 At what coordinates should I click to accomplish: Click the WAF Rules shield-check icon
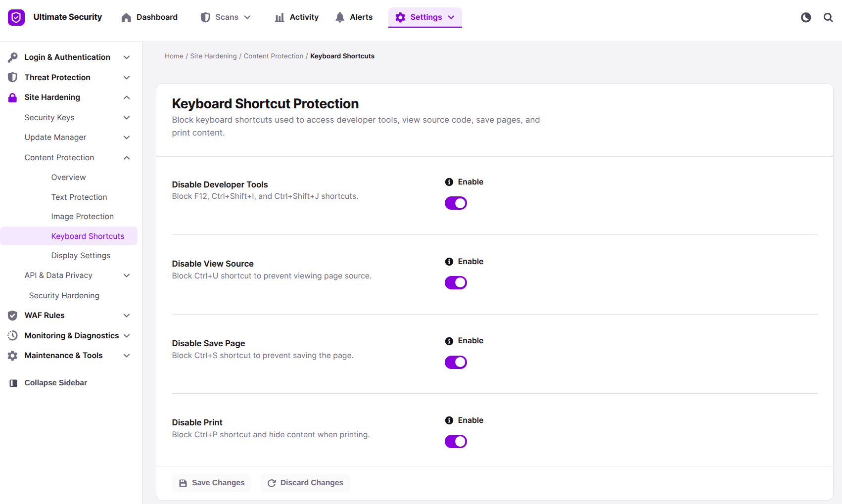tap(13, 316)
